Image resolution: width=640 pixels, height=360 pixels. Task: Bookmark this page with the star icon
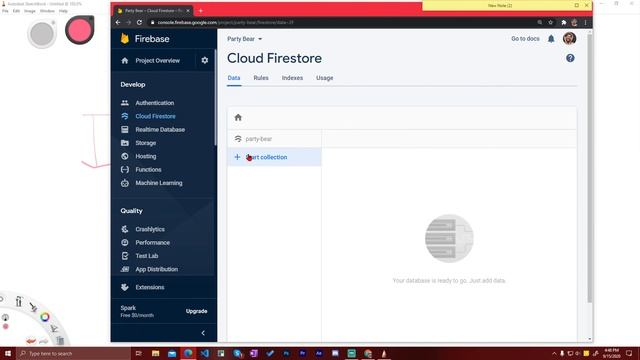pos(551,22)
